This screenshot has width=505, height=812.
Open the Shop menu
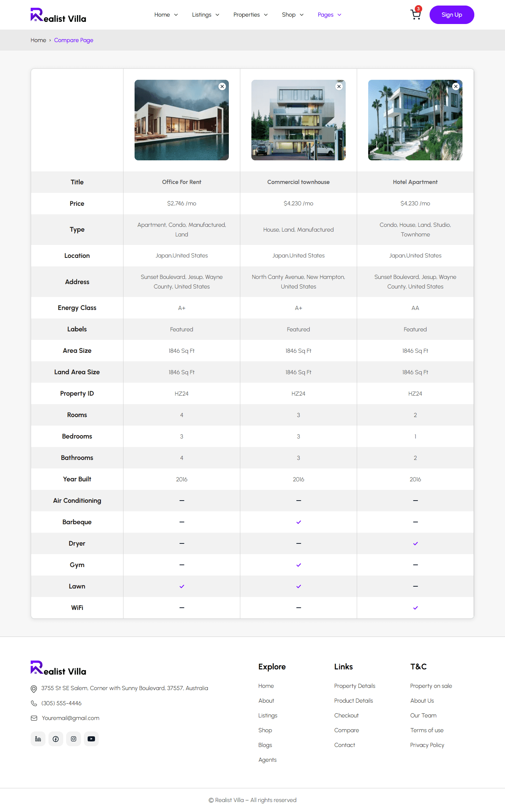tap(292, 15)
